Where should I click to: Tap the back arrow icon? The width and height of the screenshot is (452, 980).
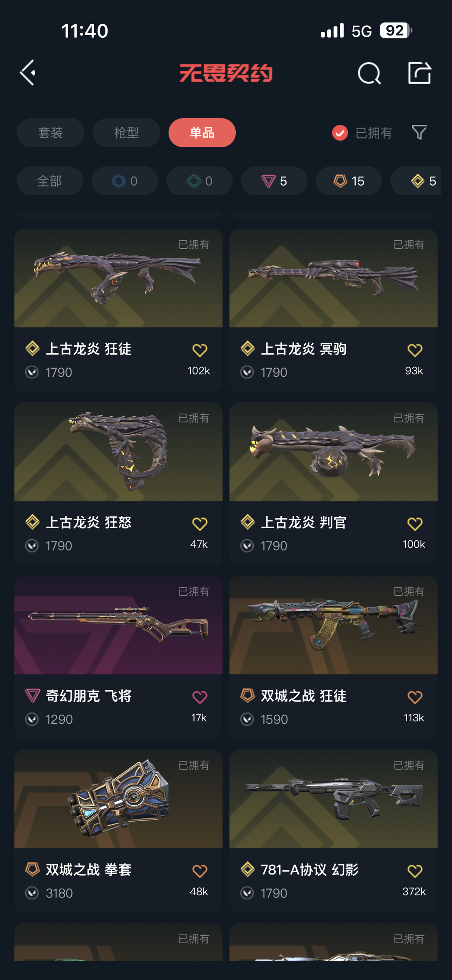pos(28,73)
